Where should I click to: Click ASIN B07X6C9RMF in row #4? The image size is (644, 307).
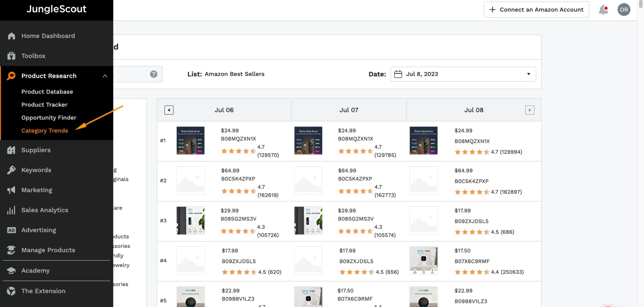(472, 261)
